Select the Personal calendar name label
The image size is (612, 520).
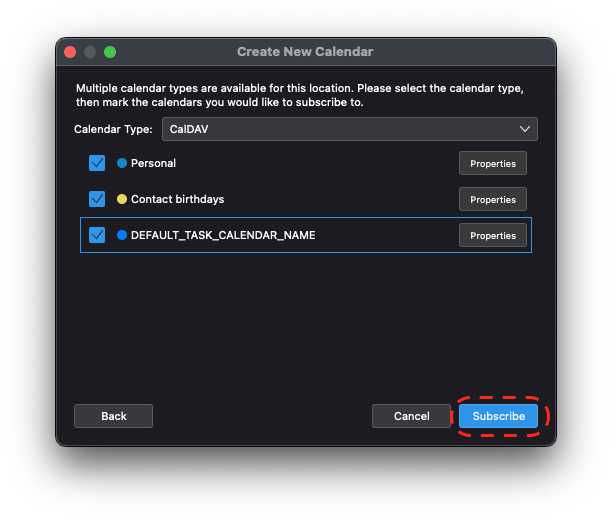[153, 163]
